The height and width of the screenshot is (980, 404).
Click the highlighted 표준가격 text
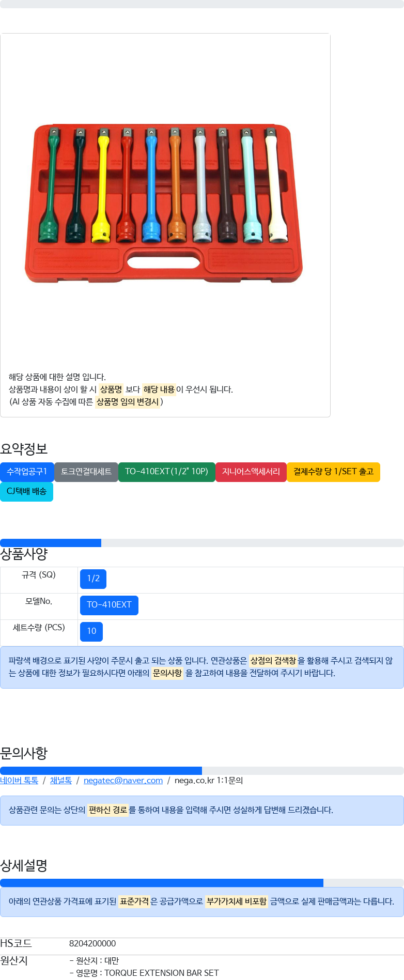[x=134, y=901]
